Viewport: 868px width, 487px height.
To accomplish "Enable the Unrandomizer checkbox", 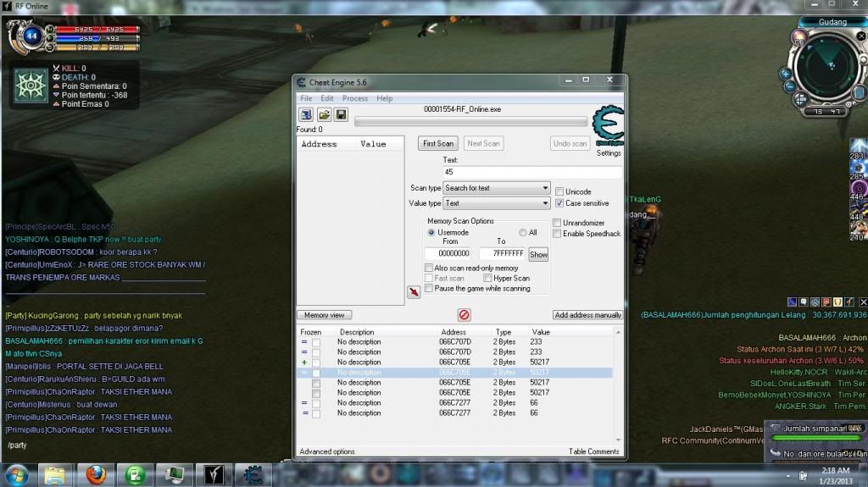I will click(x=557, y=223).
